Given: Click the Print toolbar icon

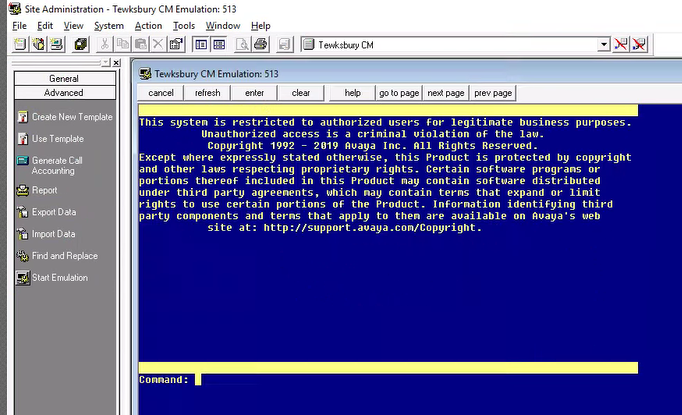Looking at the screenshot, I should [x=261, y=44].
